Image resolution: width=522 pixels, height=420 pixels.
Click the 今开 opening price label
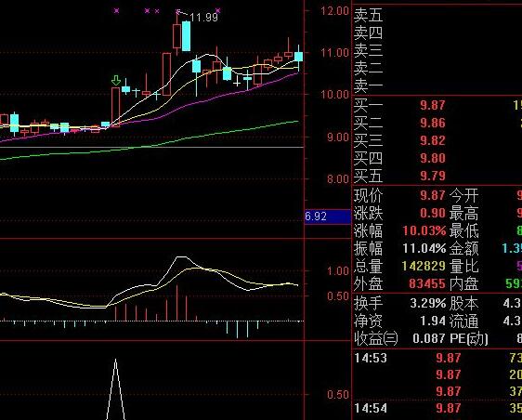click(x=463, y=195)
